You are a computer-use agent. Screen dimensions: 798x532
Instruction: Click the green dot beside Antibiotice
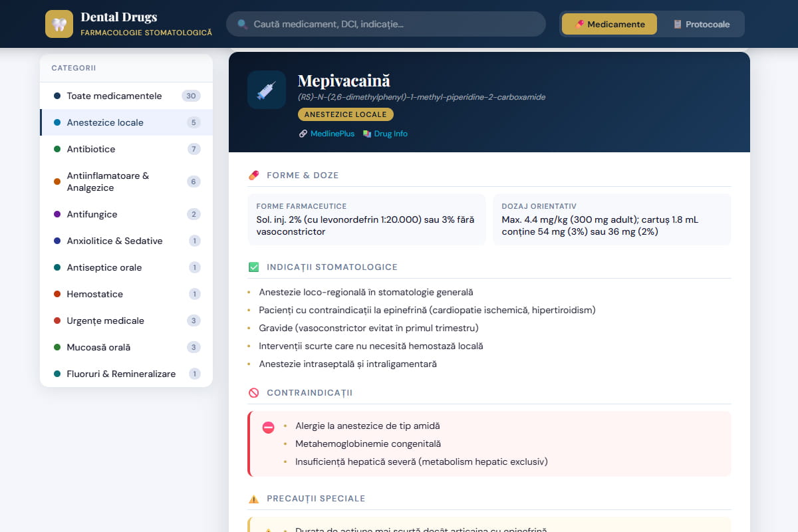click(x=57, y=149)
